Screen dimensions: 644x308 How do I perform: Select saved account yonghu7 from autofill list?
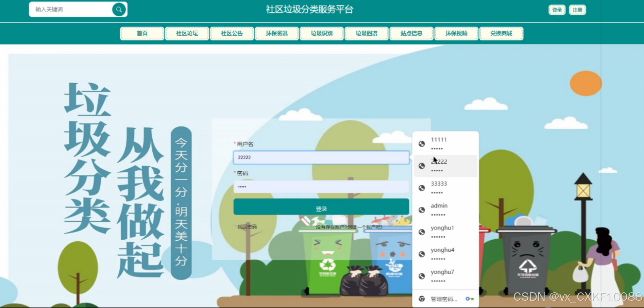pyautogui.click(x=445, y=276)
